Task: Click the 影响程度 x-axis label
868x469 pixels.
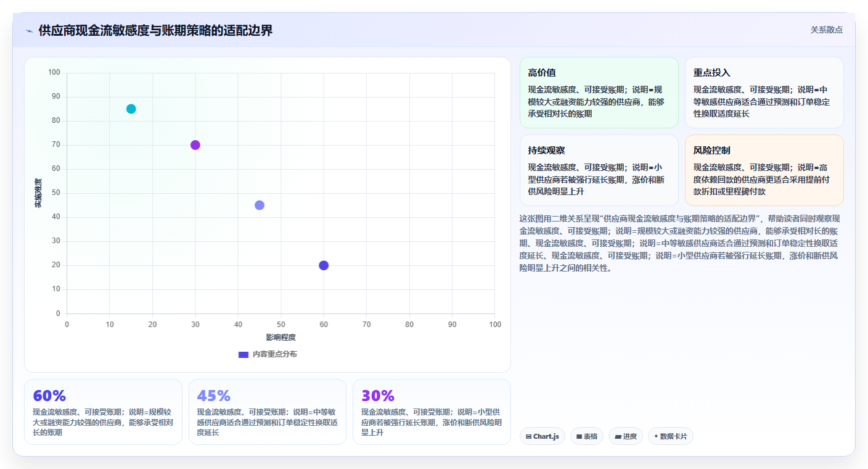Action: tap(281, 338)
